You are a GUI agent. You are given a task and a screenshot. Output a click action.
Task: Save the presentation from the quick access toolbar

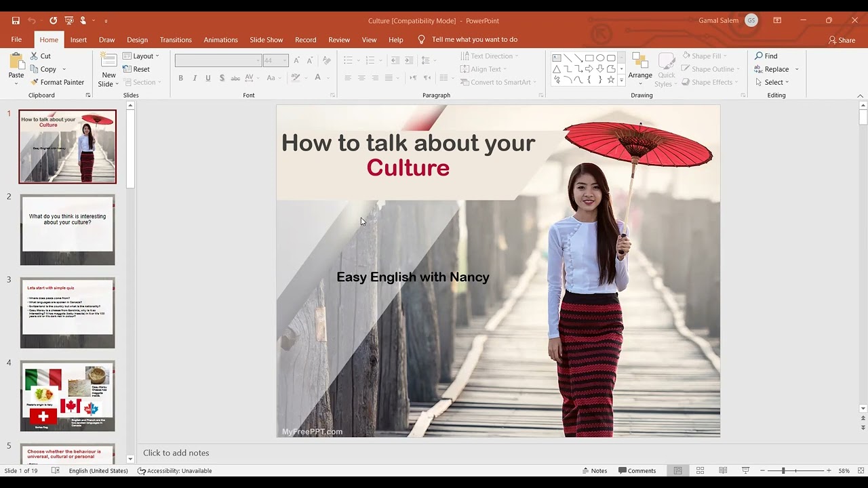(x=16, y=20)
